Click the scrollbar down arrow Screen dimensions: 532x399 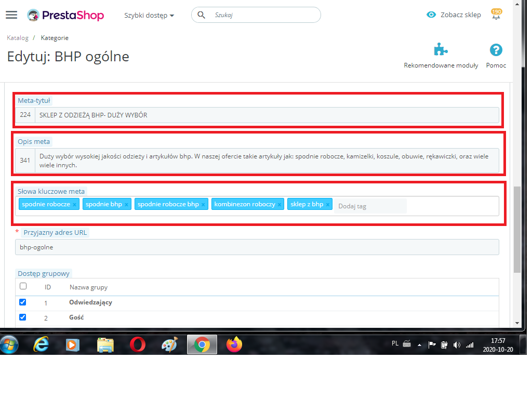(517, 323)
